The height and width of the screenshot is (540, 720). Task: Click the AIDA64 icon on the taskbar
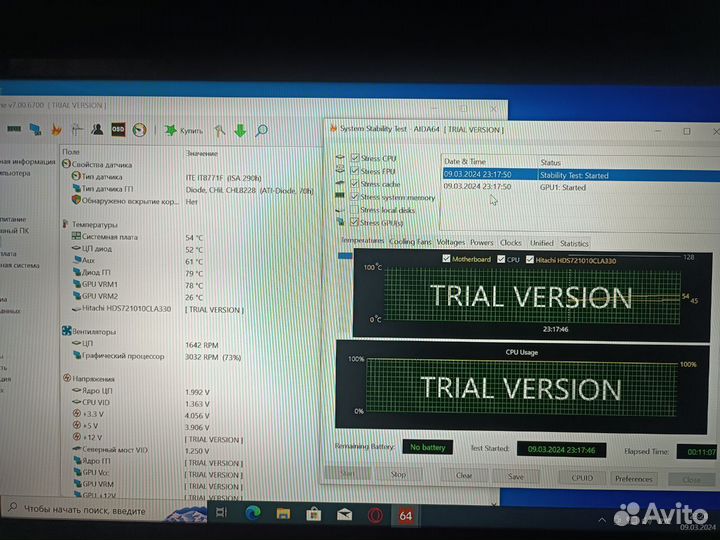click(x=405, y=516)
